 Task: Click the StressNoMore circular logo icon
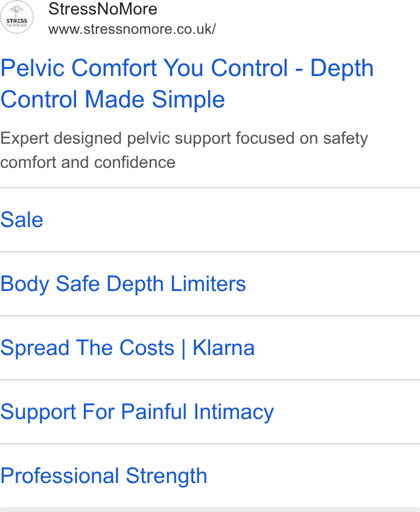[x=17, y=17]
